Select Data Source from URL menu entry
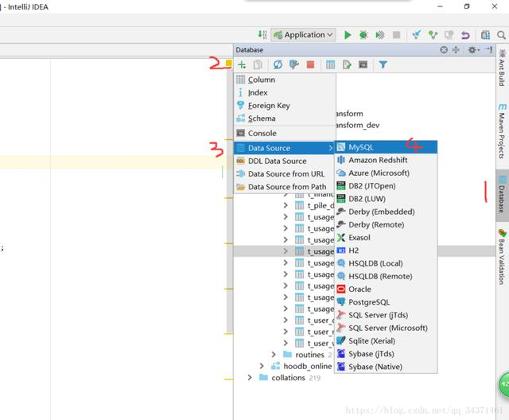 coord(286,173)
